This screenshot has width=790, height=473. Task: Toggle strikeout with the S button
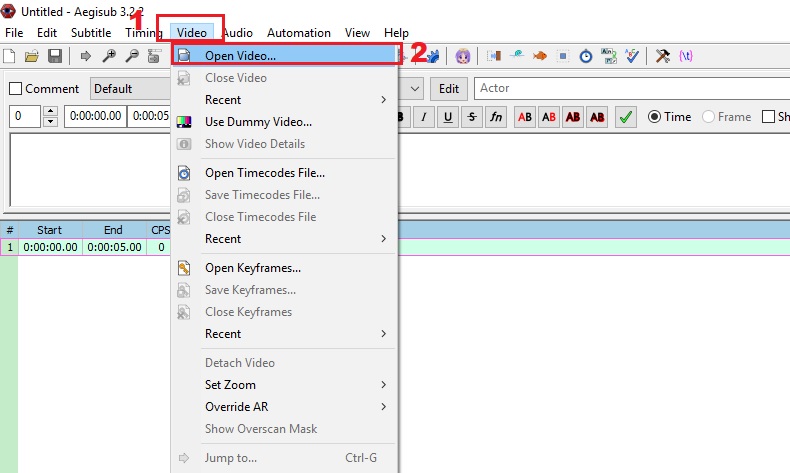coord(472,117)
